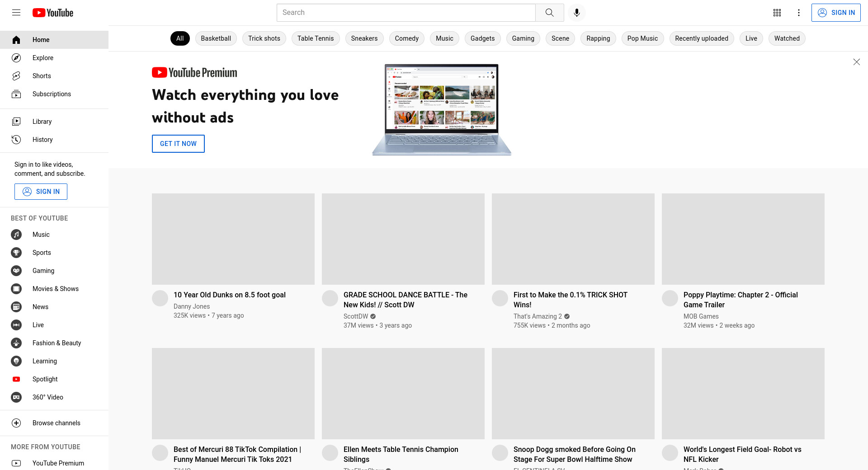The image size is (868, 470).
Task: Click the YouTube logo in the header
Action: coord(53,13)
